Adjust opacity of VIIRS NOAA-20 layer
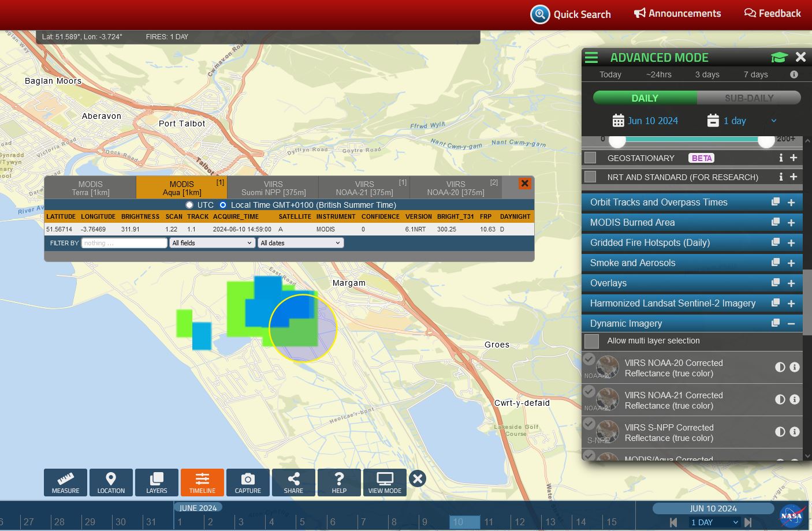Viewport: 812px width, 531px height. pyautogui.click(x=780, y=367)
